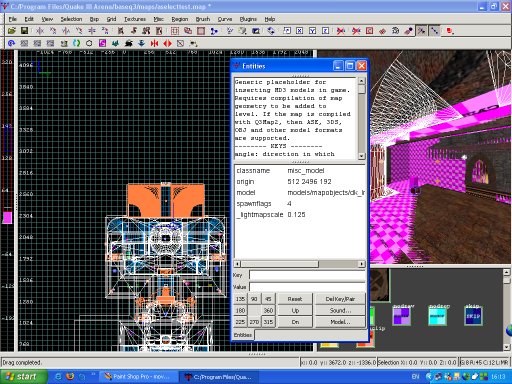Click the Select Touching icon
This screenshot has width=512, height=384.
point(134,31)
